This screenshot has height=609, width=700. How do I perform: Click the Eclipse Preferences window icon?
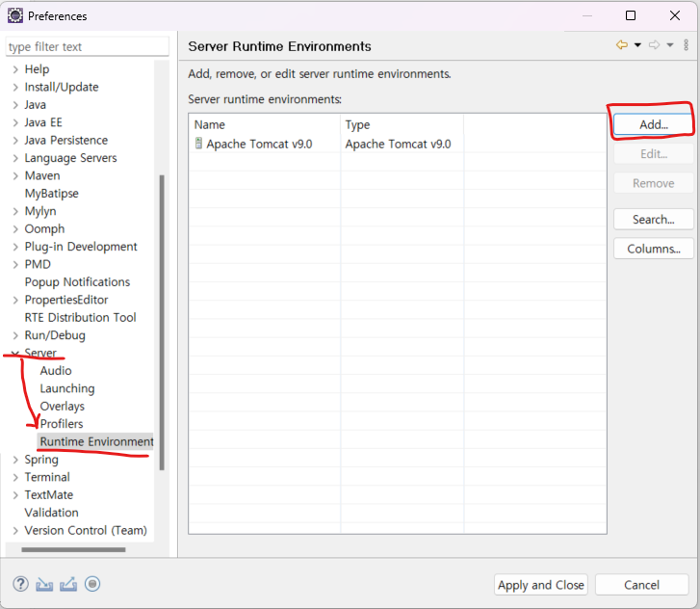(15, 15)
